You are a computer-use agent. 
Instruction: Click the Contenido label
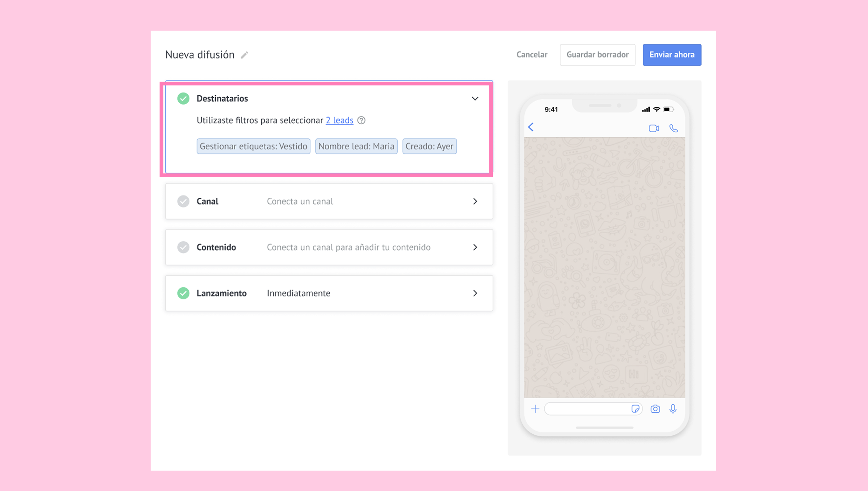[x=216, y=247]
